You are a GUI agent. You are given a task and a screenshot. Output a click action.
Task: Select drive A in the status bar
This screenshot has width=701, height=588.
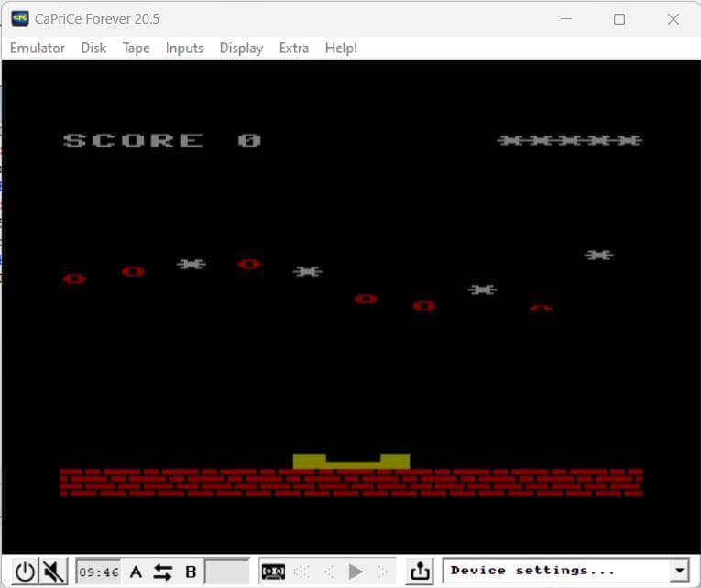point(137,572)
